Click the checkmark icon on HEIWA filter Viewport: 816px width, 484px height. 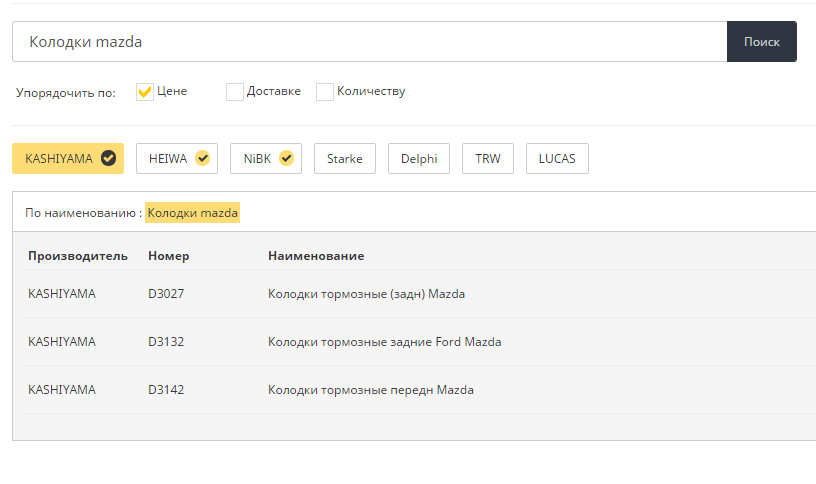202,158
